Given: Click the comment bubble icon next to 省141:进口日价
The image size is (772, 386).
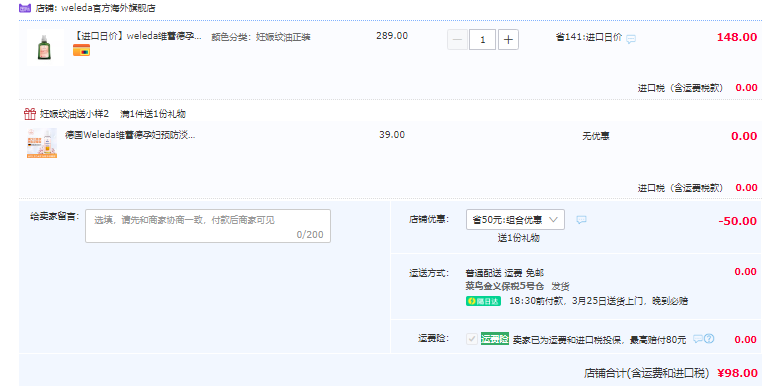Looking at the screenshot, I should click(x=631, y=39).
